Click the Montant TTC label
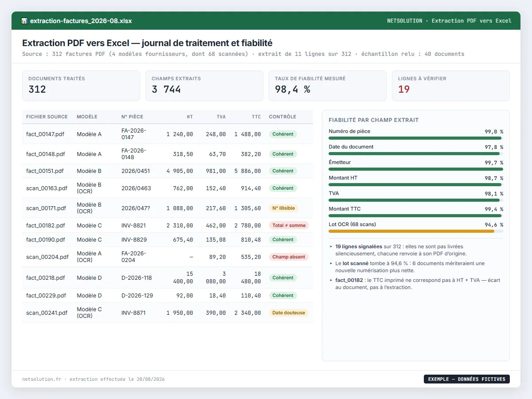 344,209
